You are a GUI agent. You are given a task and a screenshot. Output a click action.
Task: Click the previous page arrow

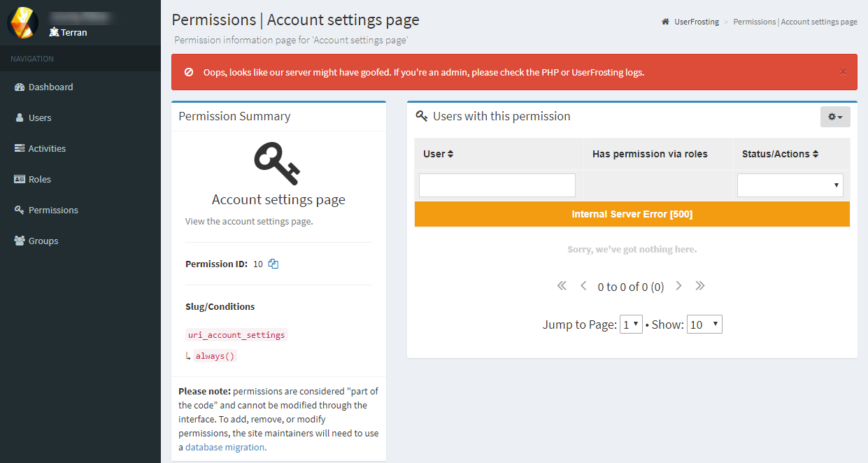pos(583,286)
